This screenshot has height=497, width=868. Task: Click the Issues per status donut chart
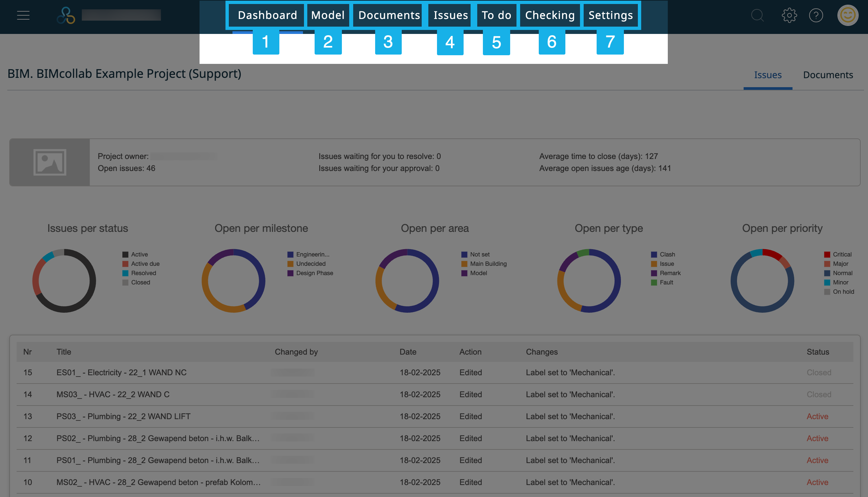64,280
